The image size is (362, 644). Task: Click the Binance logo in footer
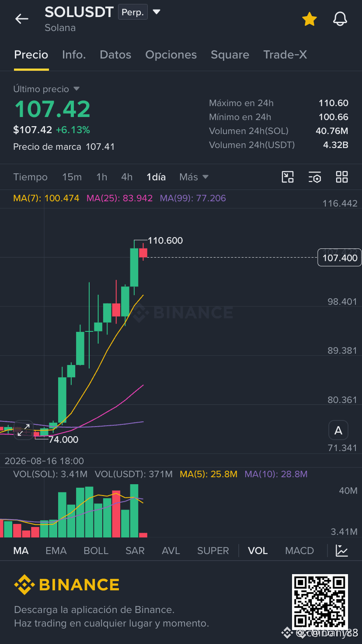(66, 585)
